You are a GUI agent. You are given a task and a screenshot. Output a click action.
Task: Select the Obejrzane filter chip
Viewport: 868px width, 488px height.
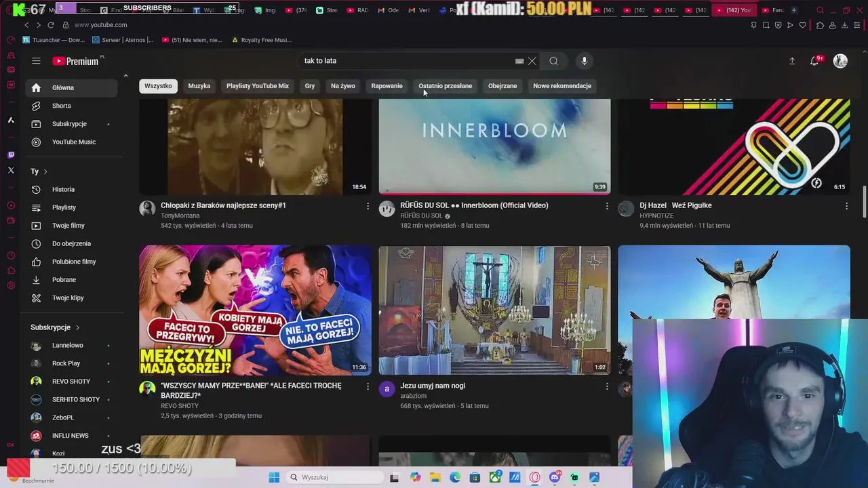[502, 86]
